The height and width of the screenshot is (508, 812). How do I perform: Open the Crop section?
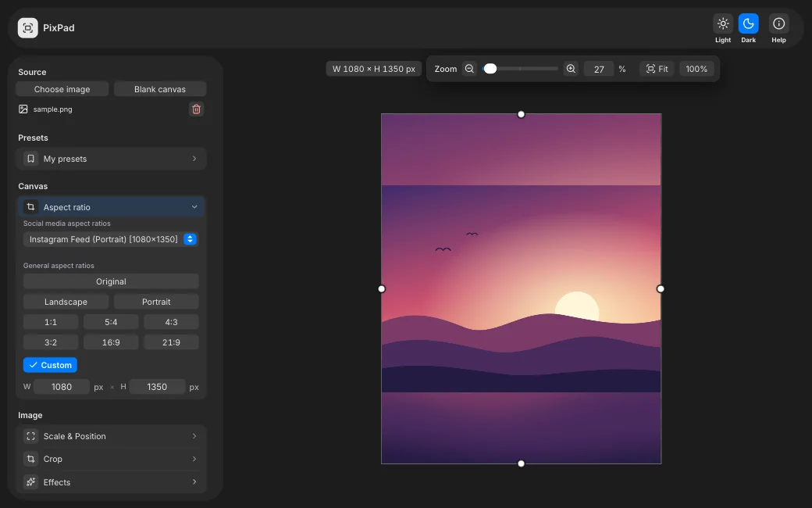click(x=112, y=459)
